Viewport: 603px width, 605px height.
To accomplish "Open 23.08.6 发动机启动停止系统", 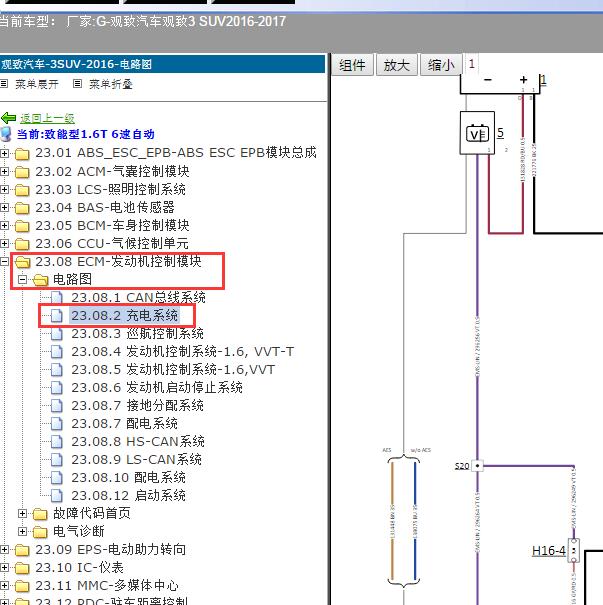I will click(x=157, y=387).
